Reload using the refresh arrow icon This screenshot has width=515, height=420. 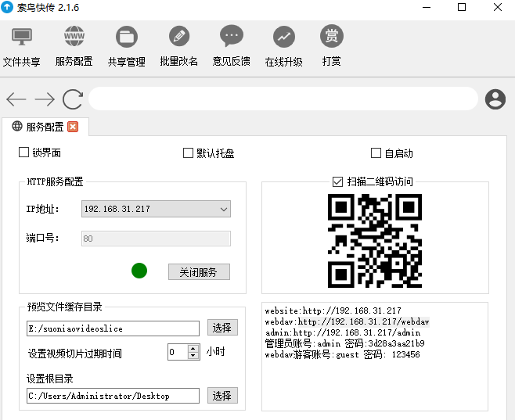click(x=73, y=99)
